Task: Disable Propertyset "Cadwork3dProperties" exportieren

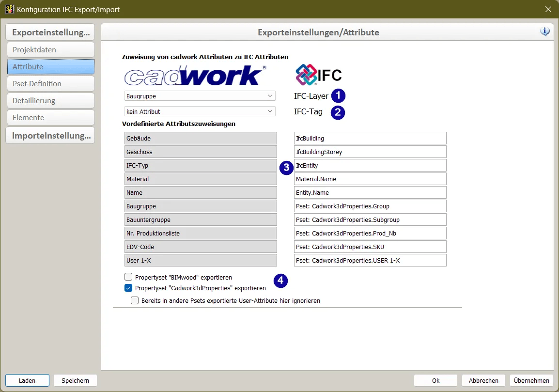Action: [128, 288]
